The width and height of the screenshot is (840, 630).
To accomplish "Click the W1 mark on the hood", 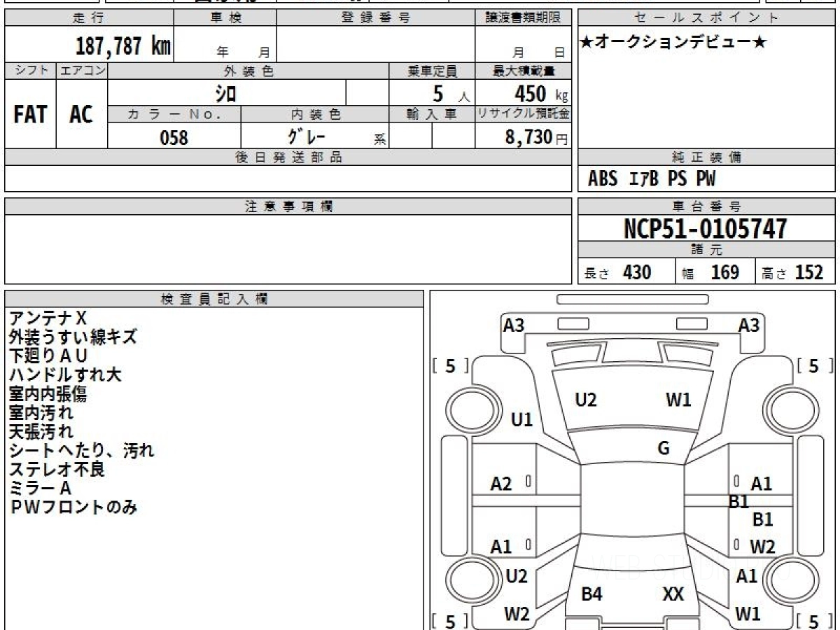I will pos(678,400).
